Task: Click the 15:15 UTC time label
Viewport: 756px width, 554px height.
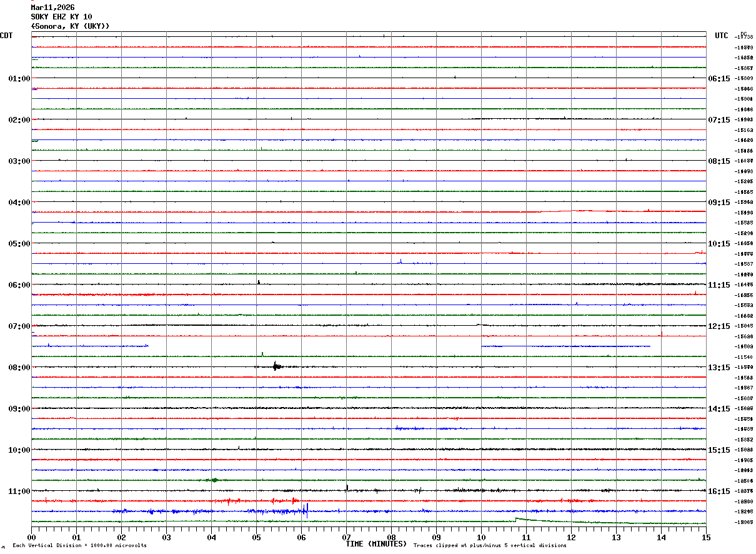Action: pyautogui.click(x=719, y=450)
